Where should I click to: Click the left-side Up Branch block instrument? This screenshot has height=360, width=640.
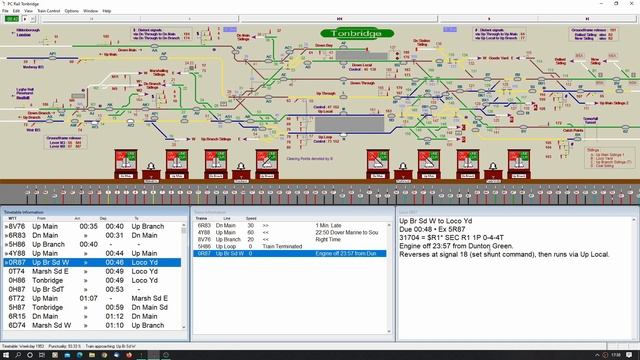[267, 164]
